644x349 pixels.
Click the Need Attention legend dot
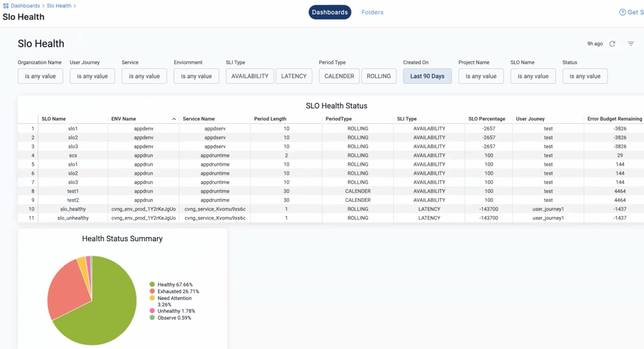152,298
